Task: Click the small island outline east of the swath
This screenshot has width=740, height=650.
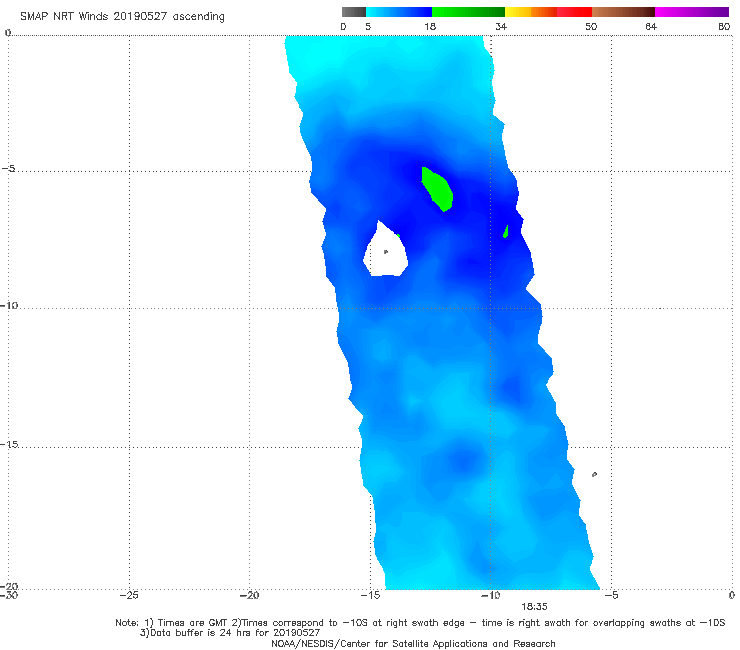Action: tap(594, 474)
